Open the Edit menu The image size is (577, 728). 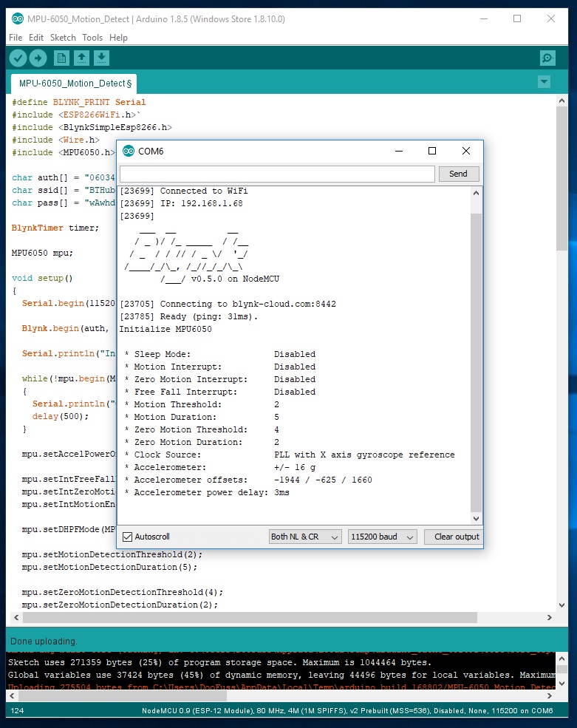coord(35,38)
